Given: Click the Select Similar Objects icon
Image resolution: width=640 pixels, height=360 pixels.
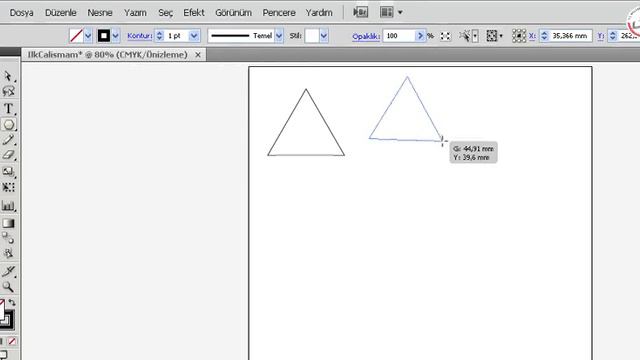Looking at the screenshot, I should point(464,36).
